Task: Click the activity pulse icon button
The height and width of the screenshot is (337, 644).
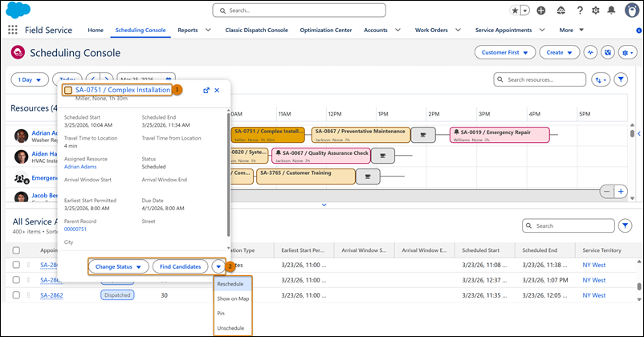Action: [591, 52]
